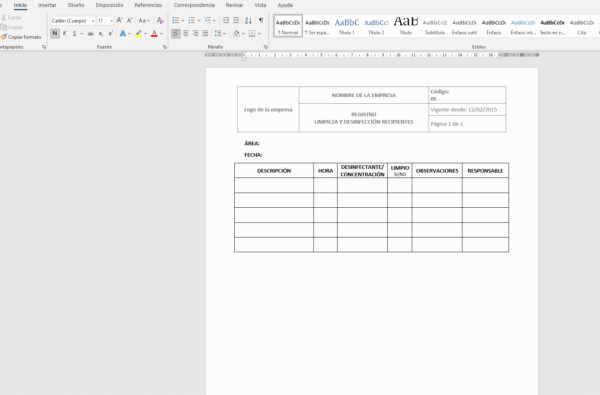Open the Referencias tab
Viewport: 600px width, 395px height.
[148, 5]
